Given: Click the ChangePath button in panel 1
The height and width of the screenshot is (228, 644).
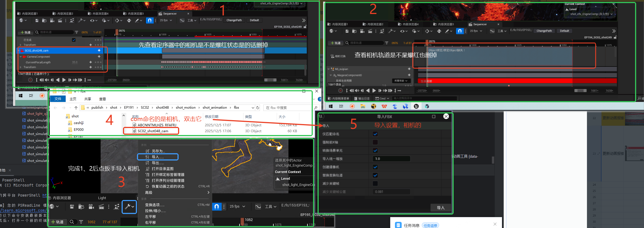Looking at the screenshot, I should tap(234, 20).
